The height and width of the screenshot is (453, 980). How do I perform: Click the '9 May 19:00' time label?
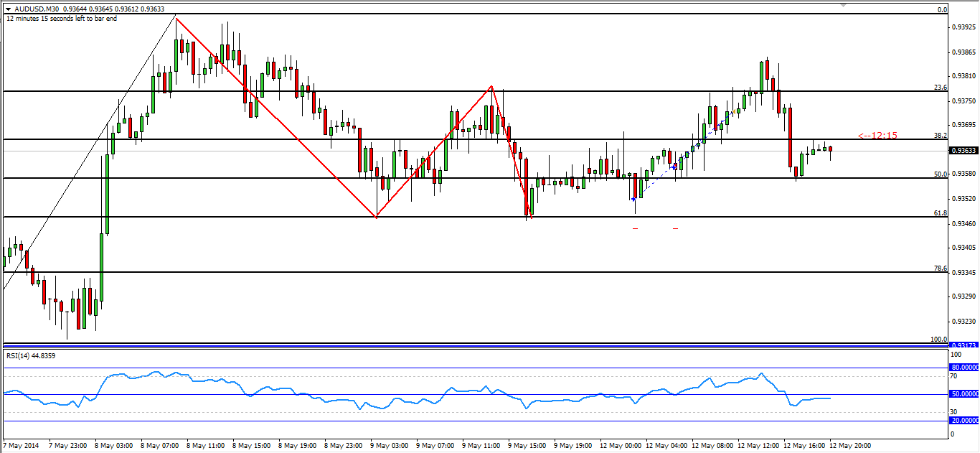coord(575,446)
